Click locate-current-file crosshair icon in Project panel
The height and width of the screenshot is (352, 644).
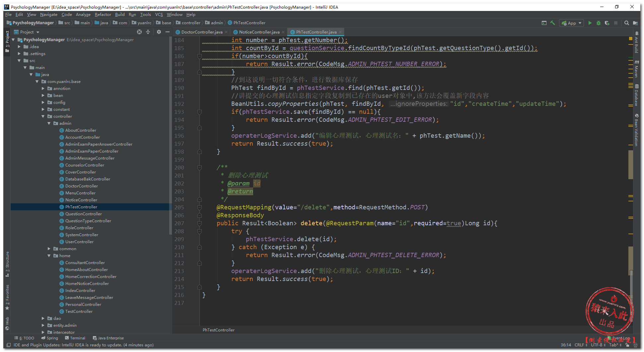(x=139, y=32)
